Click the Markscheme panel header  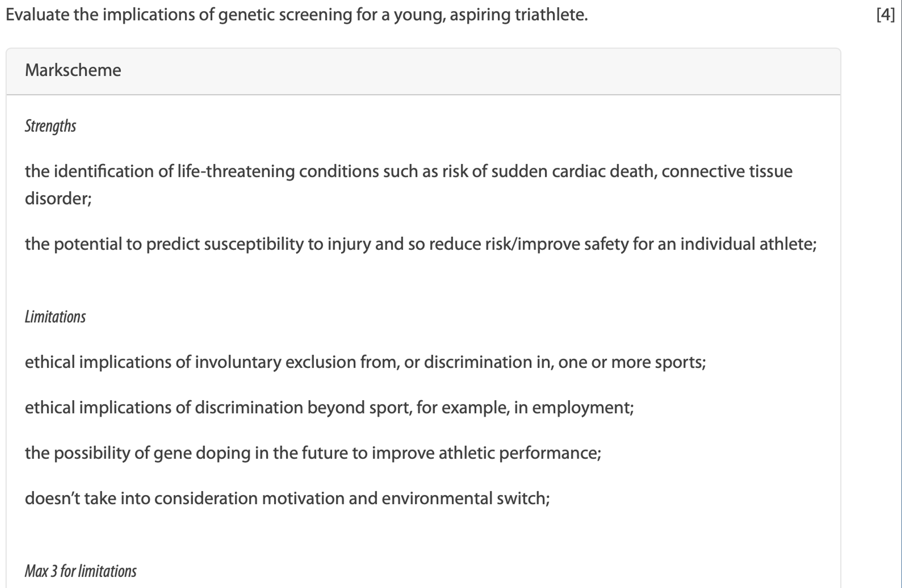pyautogui.click(x=73, y=71)
